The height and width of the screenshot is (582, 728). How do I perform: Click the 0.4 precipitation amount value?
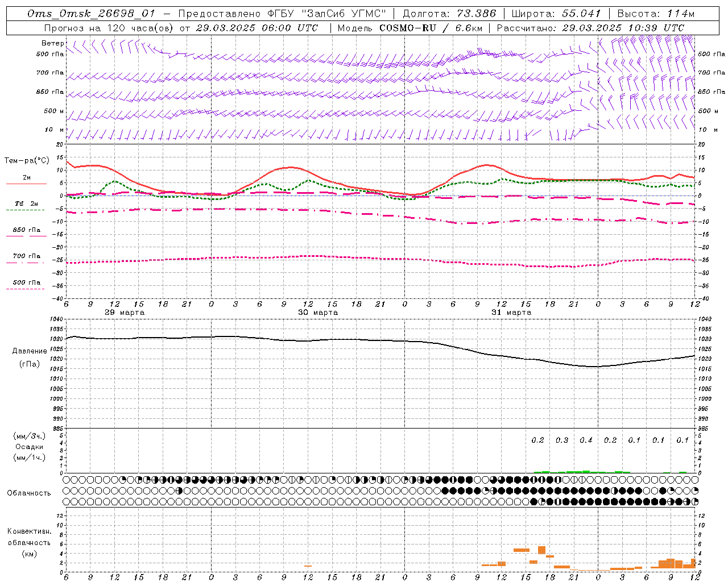coord(586,440)
